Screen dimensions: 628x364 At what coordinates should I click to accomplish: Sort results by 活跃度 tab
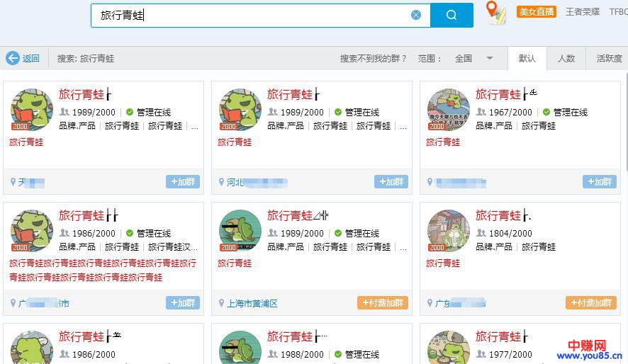[x=609, y=58]
